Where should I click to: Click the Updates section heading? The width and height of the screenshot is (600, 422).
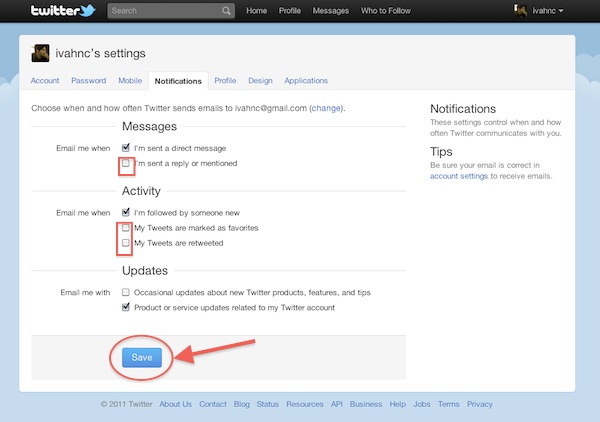tap(145, 271)
